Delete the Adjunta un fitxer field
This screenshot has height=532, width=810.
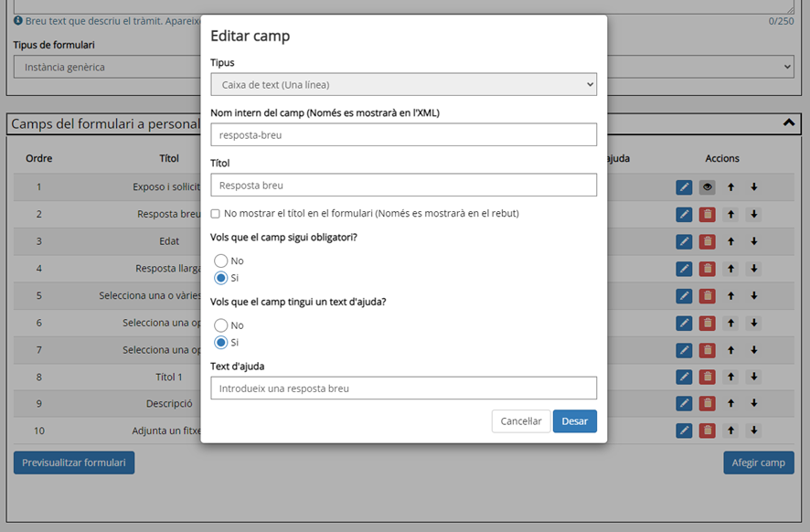click(x=707, y=430)
